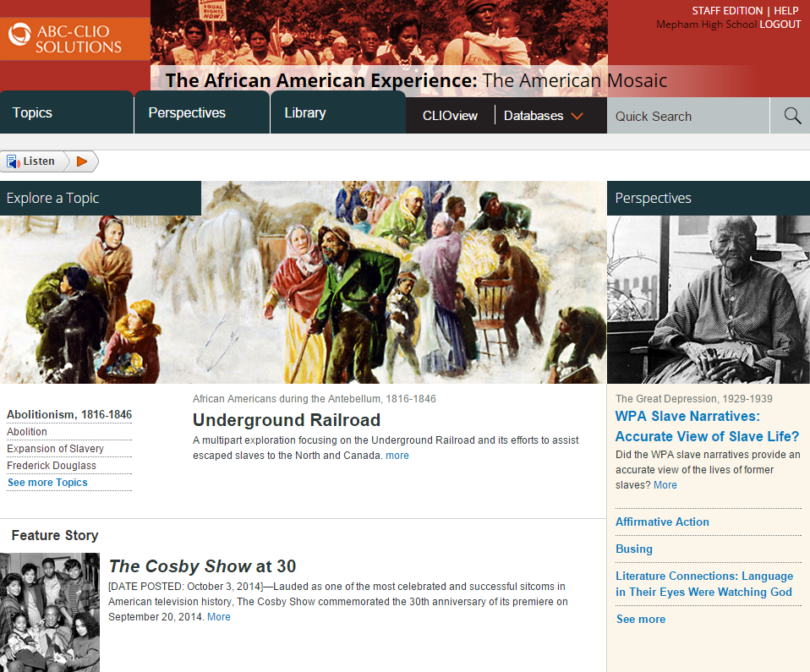Play the Listen audio with the orange arrow

[82, 161]
